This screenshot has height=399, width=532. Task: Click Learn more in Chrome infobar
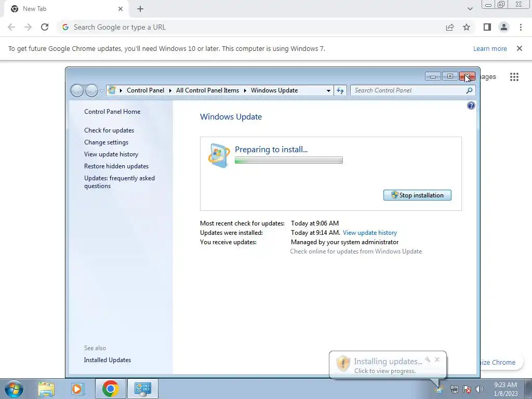click(x=490, y=48)
